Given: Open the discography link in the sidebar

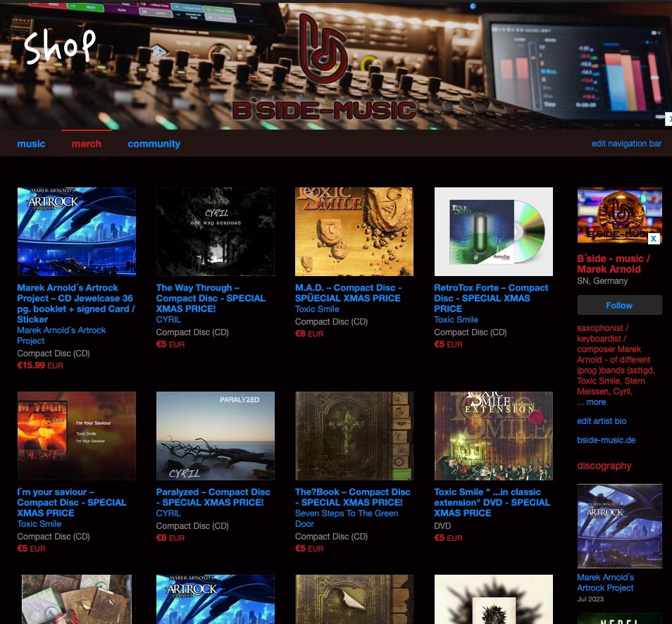Looking at the screenshot, I should point(604,466).
